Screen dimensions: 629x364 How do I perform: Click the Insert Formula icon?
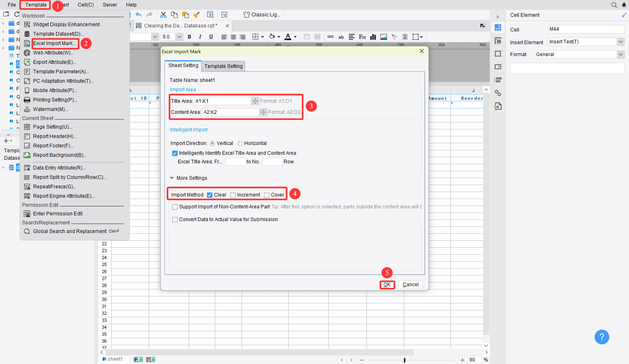pyautogui.click(x=362, y=37)
